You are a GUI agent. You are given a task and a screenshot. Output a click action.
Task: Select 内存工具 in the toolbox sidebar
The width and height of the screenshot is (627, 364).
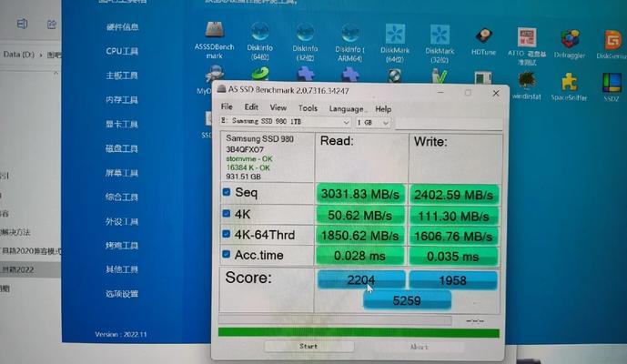[122, 100]
